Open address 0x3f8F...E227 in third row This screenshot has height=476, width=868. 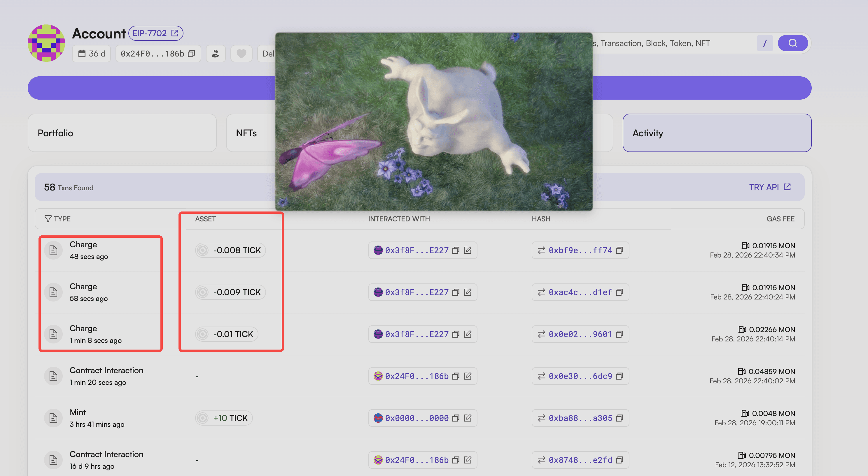point(416,334)
